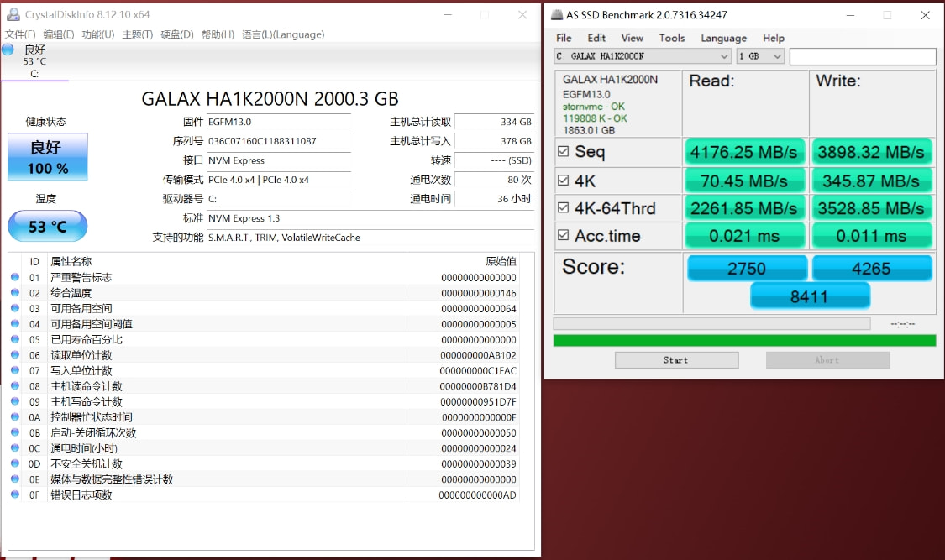The height and width of the screenshot is (560, 945).
Task: Click the 53°C temperature indicator
Action: pos(47,226)
